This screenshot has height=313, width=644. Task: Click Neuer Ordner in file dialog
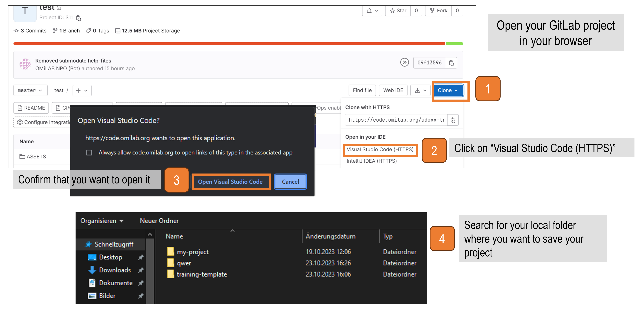coord(159,221)
